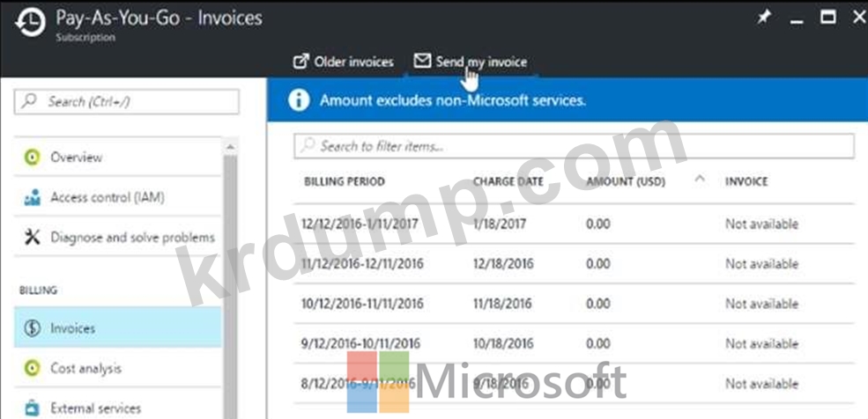Click Not available in 11/18/2016 row

coord(761,304)
